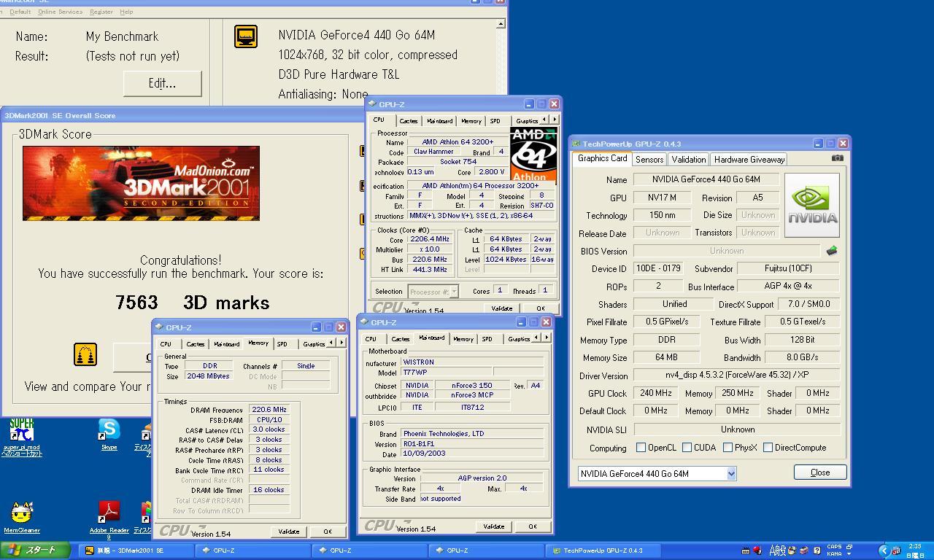The image size is (934, 560).
Task: Open the Register menu in 3DMark2001
Action: click(101, 12)
